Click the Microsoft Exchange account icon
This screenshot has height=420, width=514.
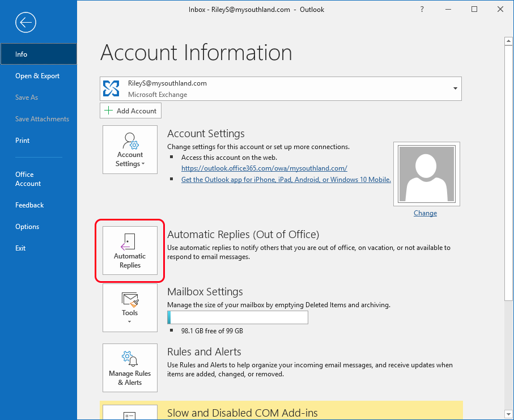[x=111, y=88]
